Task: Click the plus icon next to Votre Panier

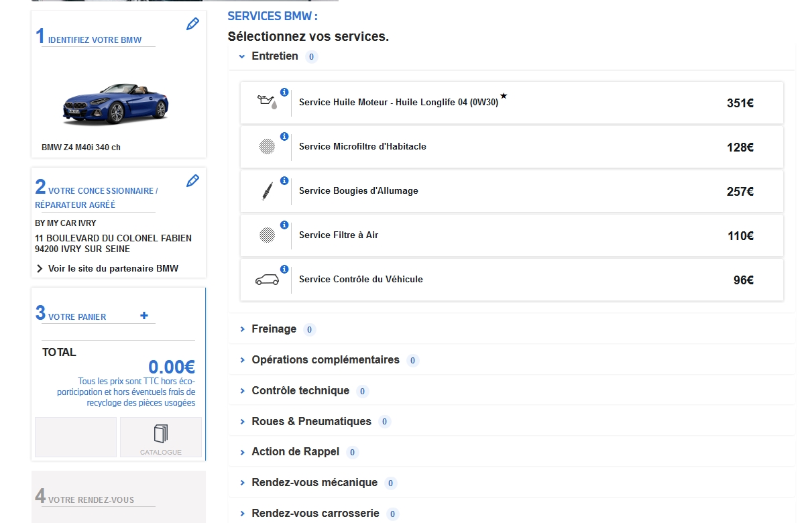Action: [144, 316]
